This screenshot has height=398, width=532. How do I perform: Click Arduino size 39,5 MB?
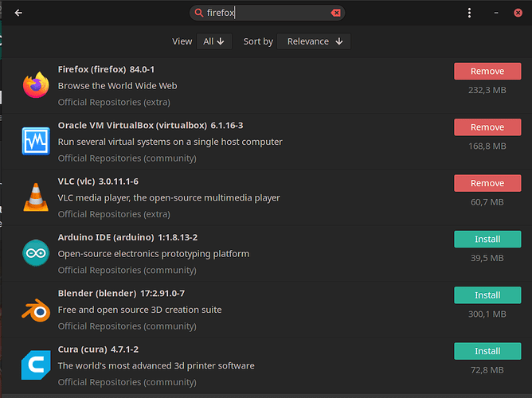[x=487, y=258]
